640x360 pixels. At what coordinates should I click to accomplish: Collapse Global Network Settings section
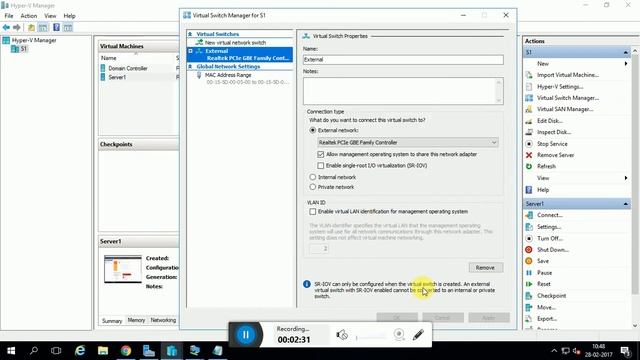tap(190, 67)
